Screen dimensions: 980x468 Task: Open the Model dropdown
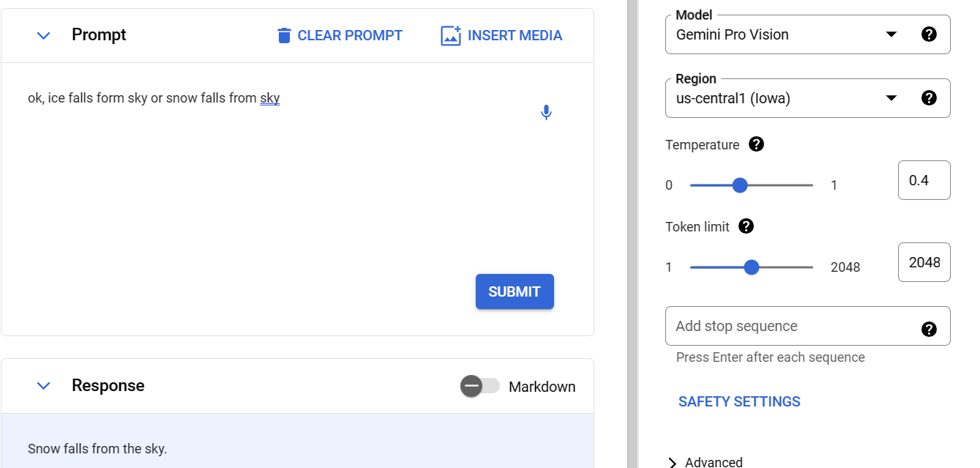click(891, 34)
